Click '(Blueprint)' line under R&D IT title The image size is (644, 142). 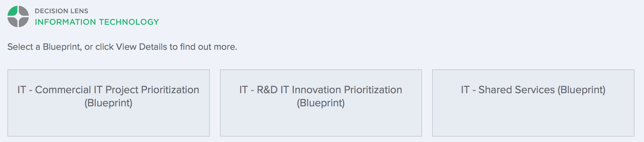321,103
